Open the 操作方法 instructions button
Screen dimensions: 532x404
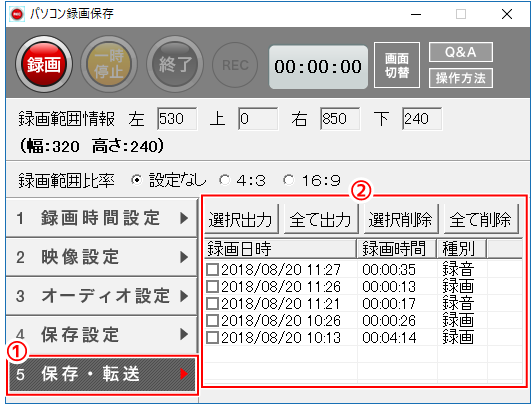point(461,78)
